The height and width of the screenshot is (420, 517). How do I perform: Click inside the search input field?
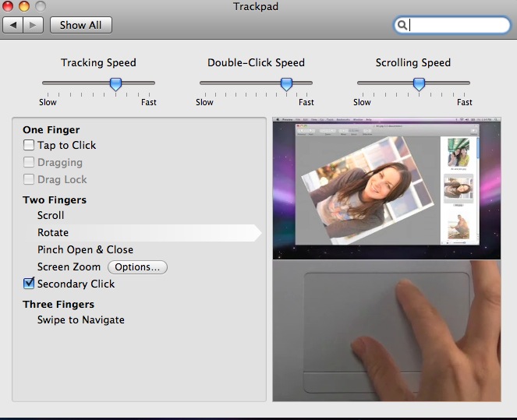tap(452, 25)
